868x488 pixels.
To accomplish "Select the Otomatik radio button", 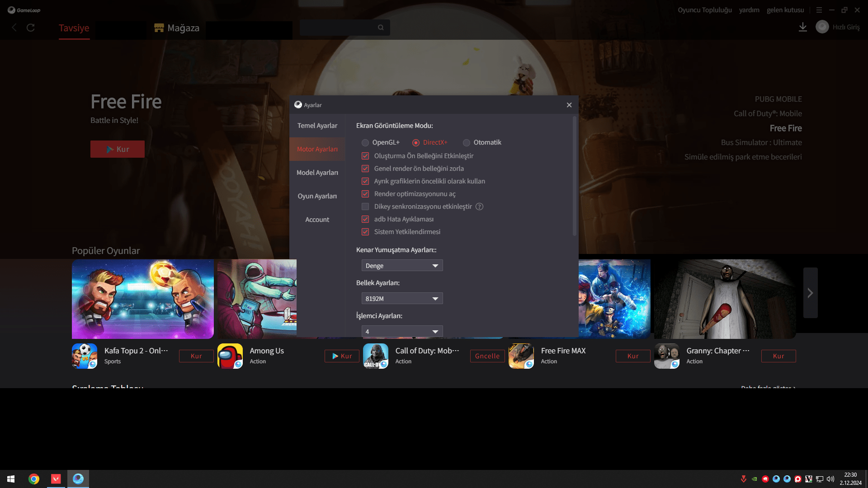I will pyautogui.click(x=467, y=143).
